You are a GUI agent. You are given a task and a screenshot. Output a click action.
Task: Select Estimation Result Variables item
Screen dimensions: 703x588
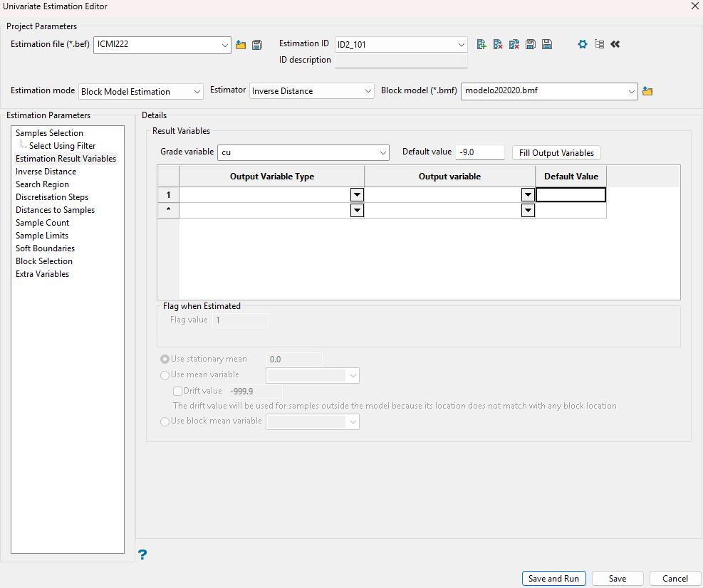pos(66,159)
